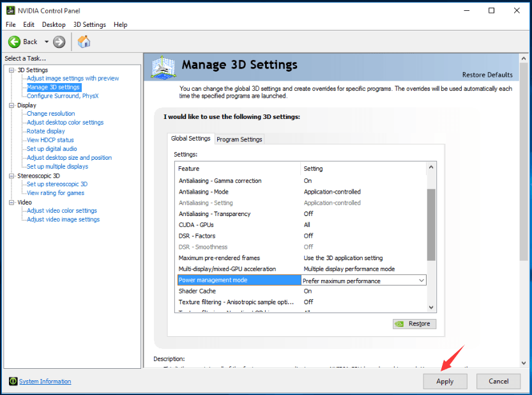Open Adjust video image settings

pos(63,219)
